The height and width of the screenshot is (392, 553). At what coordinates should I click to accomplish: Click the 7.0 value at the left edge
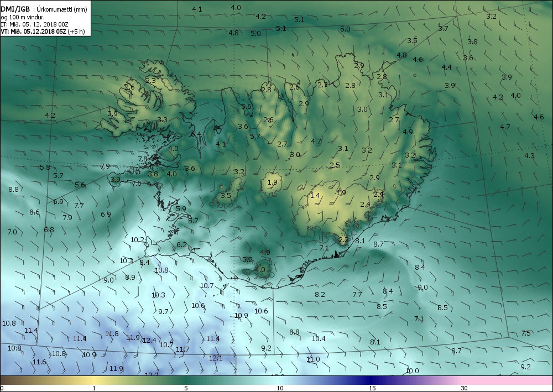coord(12,232)
